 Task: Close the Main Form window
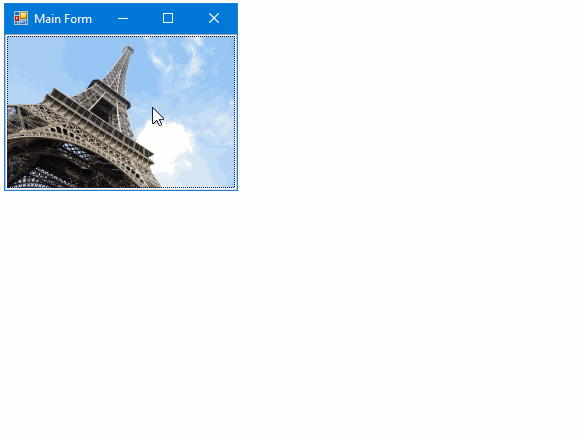click(x=214, y=18)
